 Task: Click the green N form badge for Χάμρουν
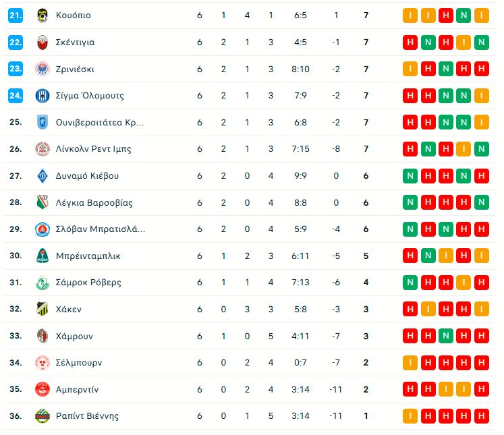[446, 336]
